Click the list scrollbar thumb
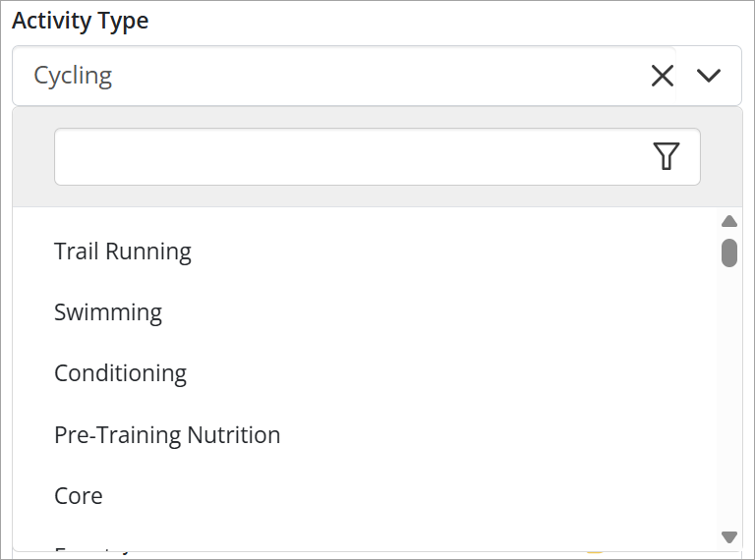 pos(729,252)
